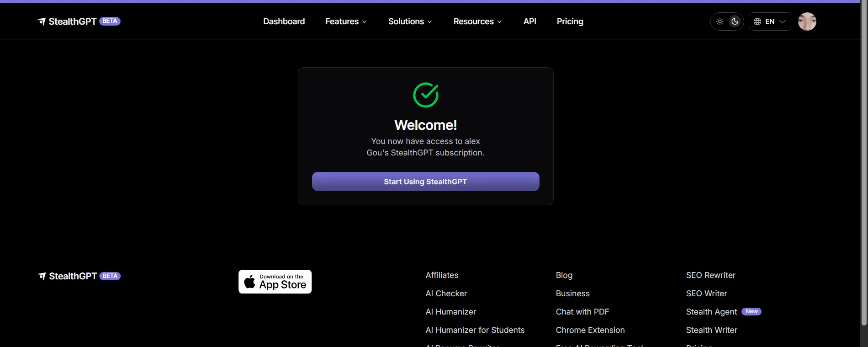Open the Pricing page in header

click(570, 21)
